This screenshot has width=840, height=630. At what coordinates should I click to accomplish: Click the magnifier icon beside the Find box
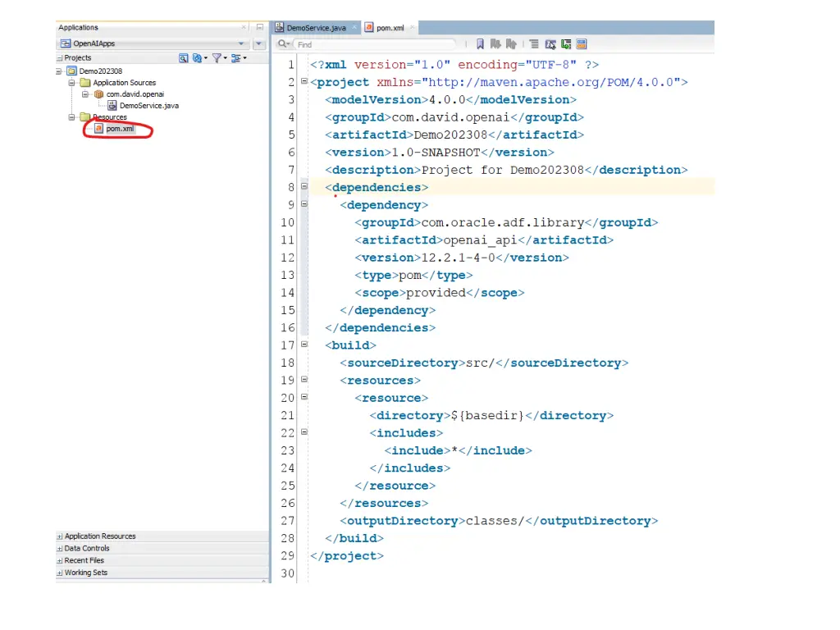point(283,44)
